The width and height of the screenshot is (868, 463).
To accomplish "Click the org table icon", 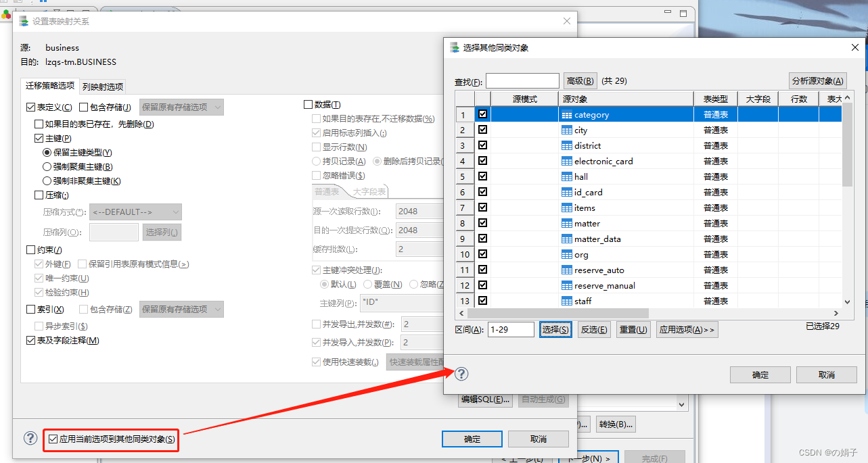I will (x=567, y=254).
